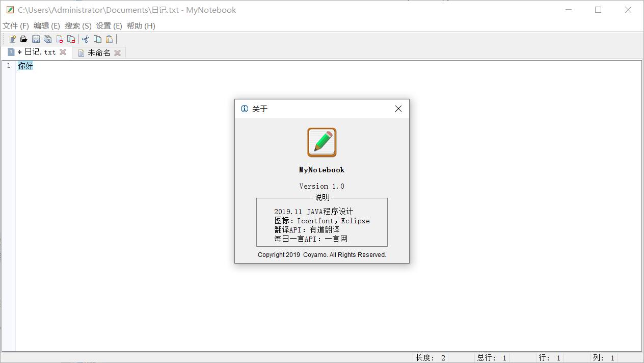Image resolution: width=644 pixels, height=363 pixels.
Task: Open the 搜索 (S) menu
Action: 78,25
